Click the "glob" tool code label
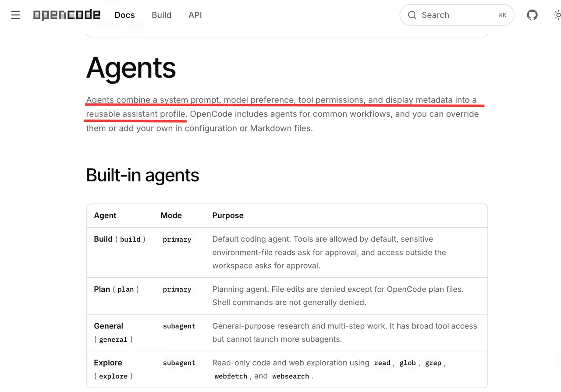The width and height of the screenshot is (561, 392). pyautogui.click(x=408, y=363)
